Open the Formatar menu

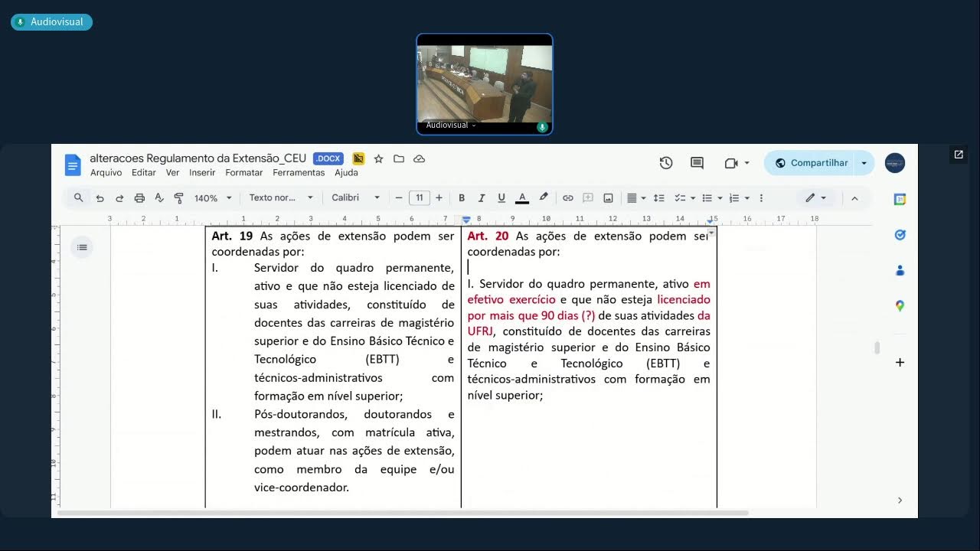[244, 173]
